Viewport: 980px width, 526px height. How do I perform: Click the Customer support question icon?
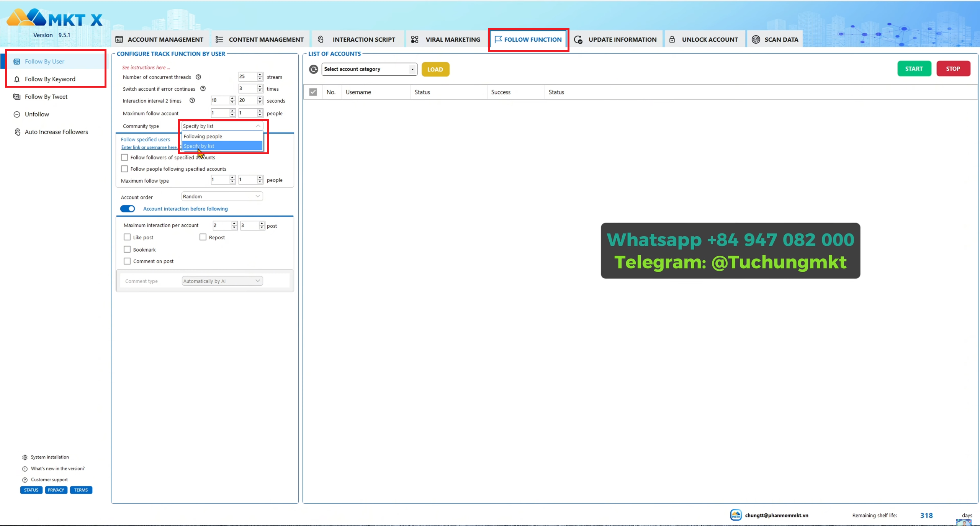[25, 480]
